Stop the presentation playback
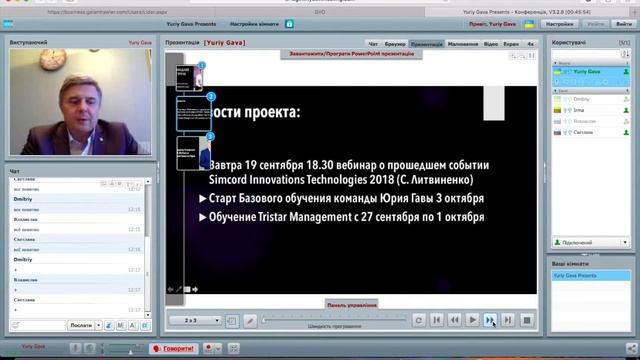640x360 pixels. coord(527,320)
